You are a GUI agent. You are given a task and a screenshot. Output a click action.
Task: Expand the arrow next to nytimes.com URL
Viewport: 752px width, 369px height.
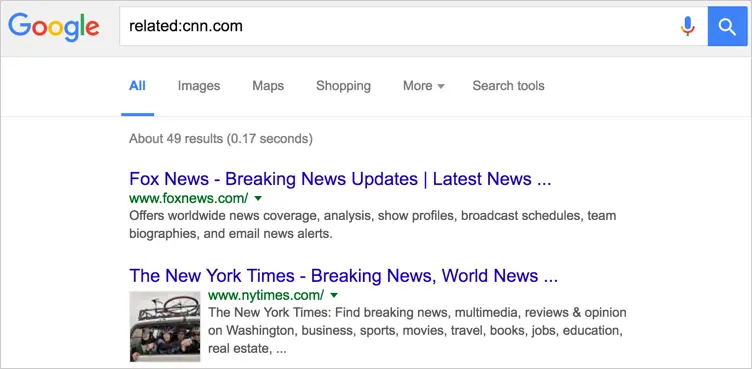(334, 295)
